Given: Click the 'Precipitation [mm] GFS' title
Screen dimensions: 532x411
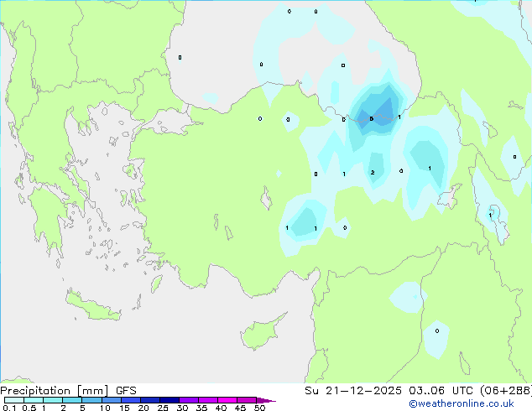Looking at the screenshot, I should (x=68, y=391).
